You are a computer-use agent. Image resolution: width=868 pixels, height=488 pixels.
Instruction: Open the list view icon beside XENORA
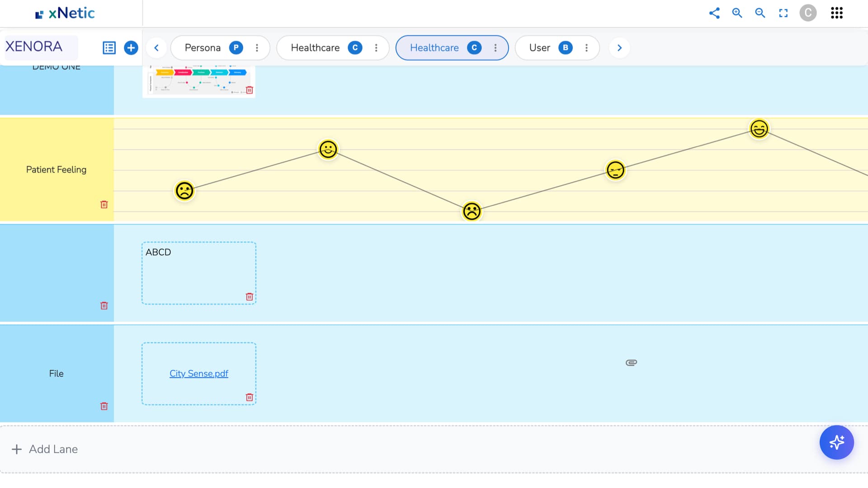coord(109,48)
